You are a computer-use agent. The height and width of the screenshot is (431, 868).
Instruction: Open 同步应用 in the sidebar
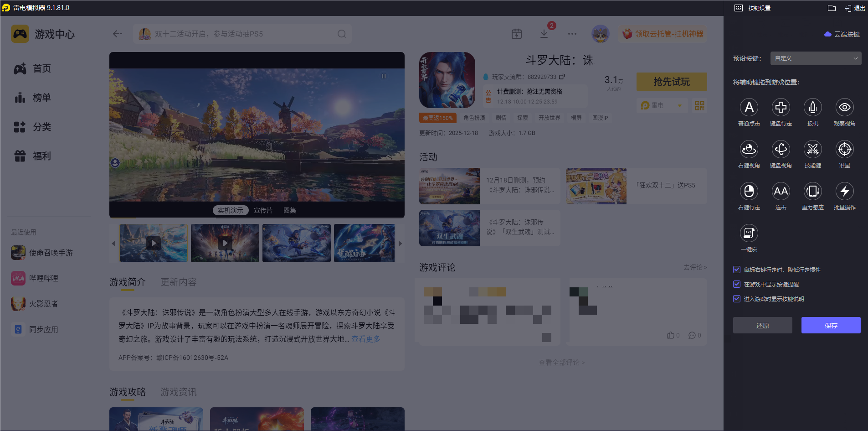point(35,329)
